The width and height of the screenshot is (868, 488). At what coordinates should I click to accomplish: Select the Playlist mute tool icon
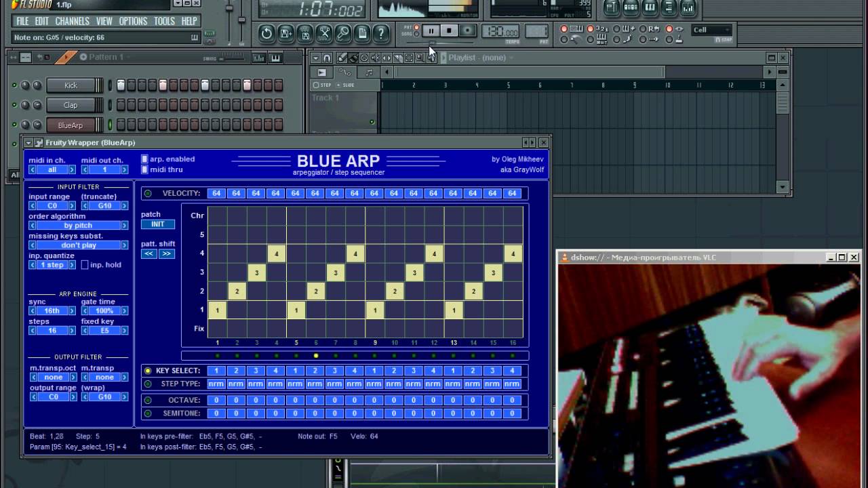coord(375,58)
